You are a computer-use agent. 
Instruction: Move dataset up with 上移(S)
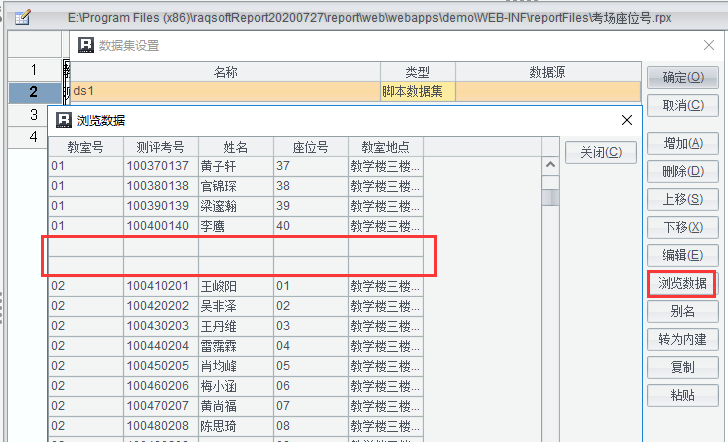[682, 199]
